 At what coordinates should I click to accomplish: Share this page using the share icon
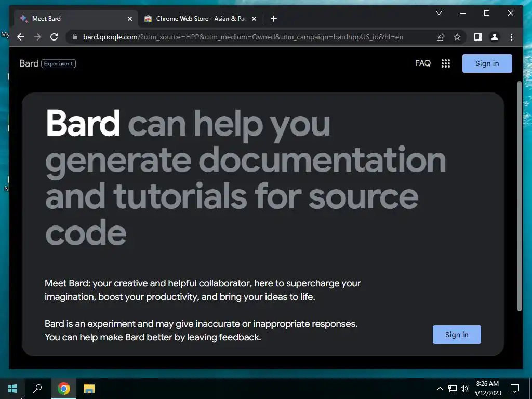point(441,37)
